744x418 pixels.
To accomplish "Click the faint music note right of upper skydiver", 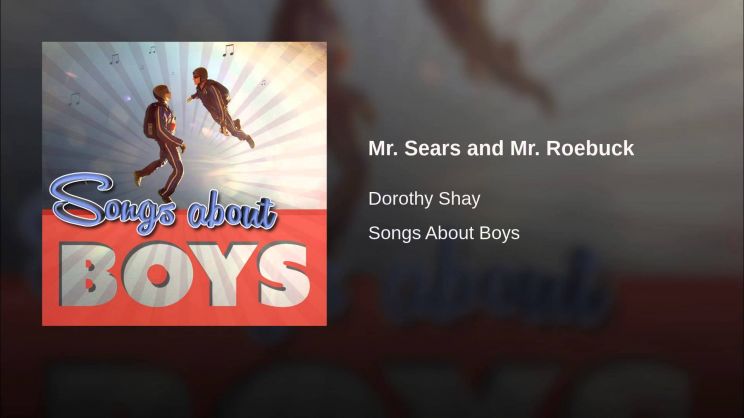I will click(262, 83).
